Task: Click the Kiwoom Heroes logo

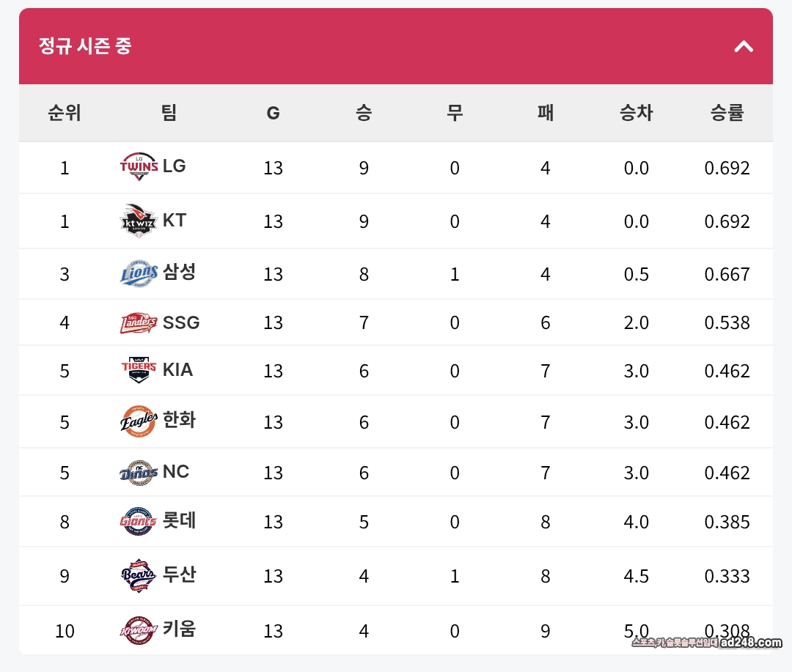Action: click(x=139, y=630)
